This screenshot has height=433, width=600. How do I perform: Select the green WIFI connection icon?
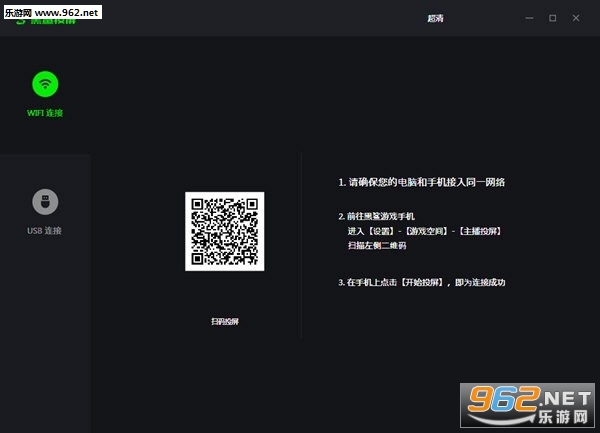(45, 84)
